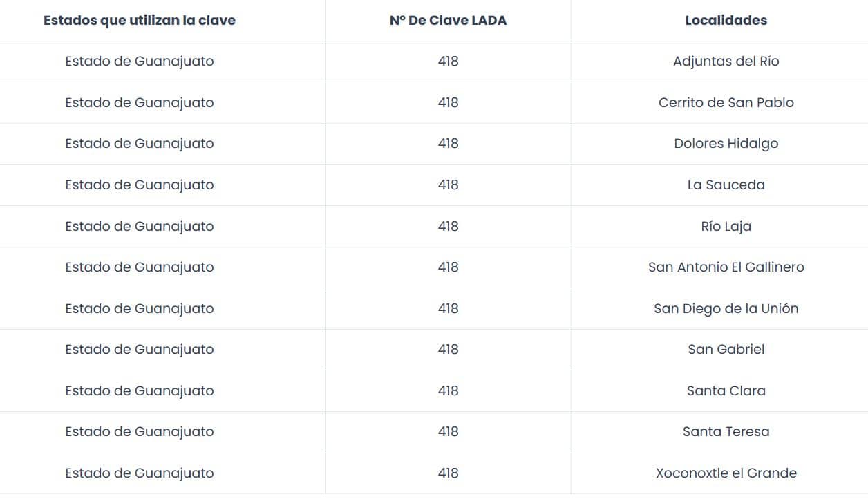Click the 'Estados que utilizan la clave' column header
The width and height of the screenshot is (868, 499).
(x=140, y=21)
